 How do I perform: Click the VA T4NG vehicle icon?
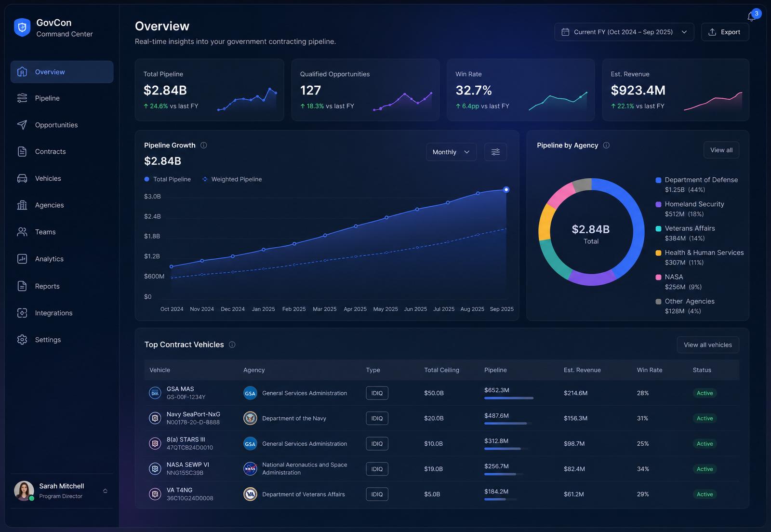155,494
